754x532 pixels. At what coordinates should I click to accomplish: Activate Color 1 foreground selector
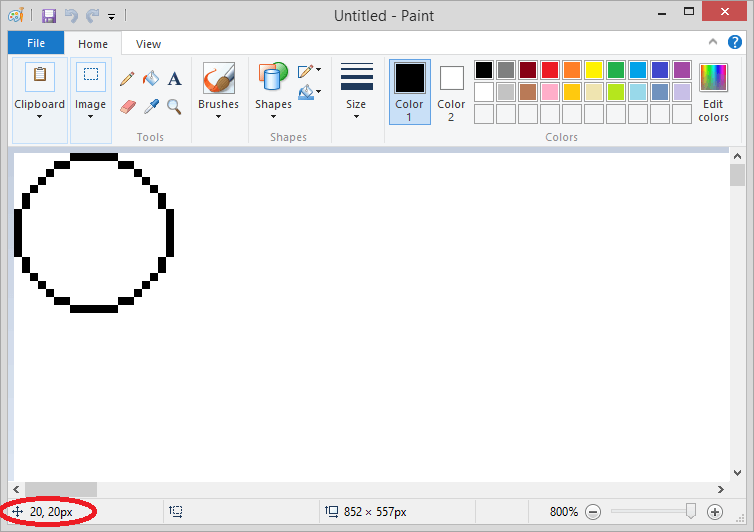coord(410,92)
